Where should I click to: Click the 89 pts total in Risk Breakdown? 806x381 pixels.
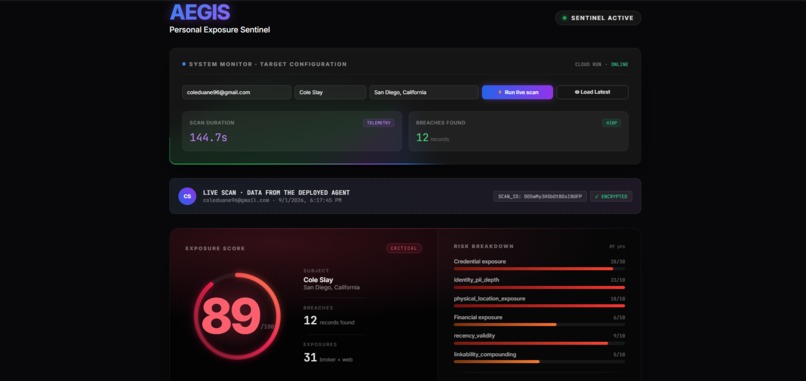617,247
